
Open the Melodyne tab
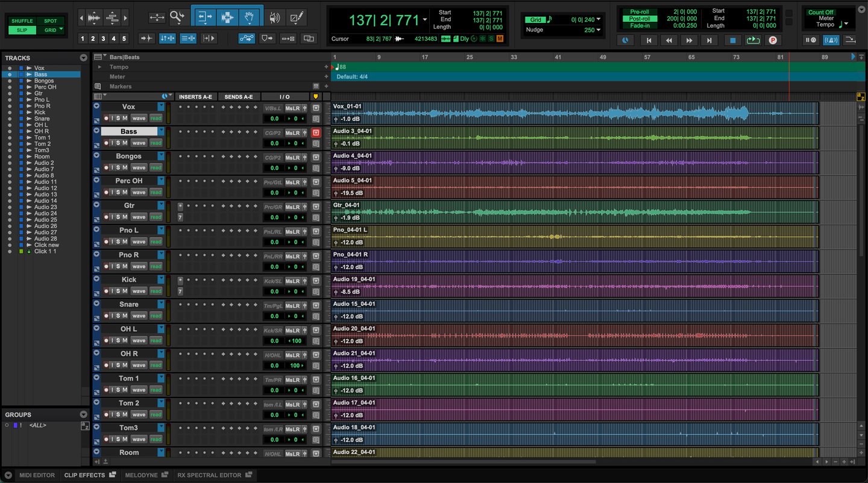pyautogui.click(x=141, y=475)
